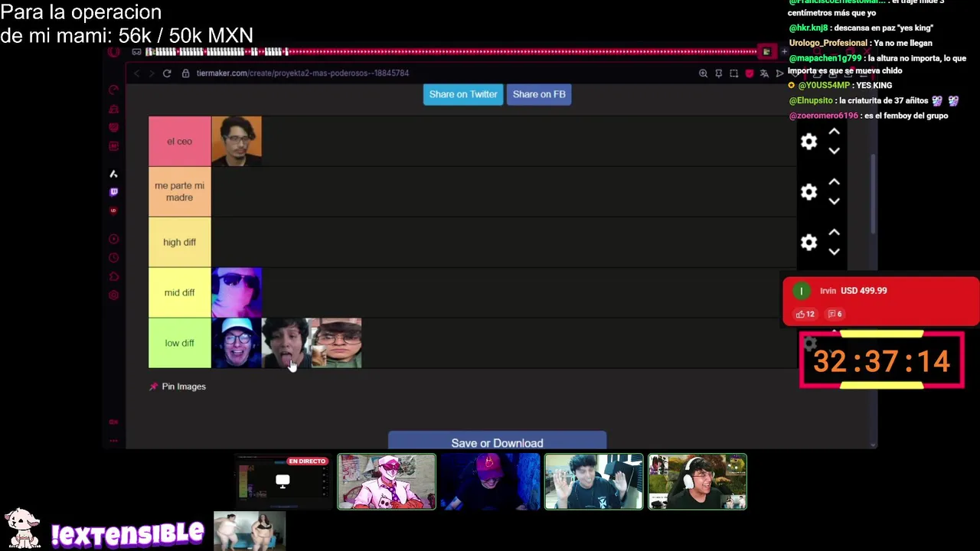
Task: Open settings gear for el ceo row
Action: click(808, 142)
